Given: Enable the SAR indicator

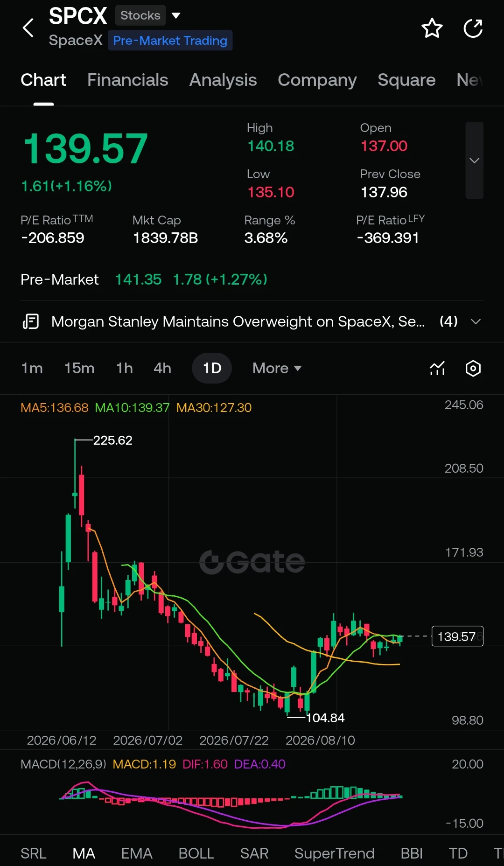Looking at the screenshot, I should [254, 853].
